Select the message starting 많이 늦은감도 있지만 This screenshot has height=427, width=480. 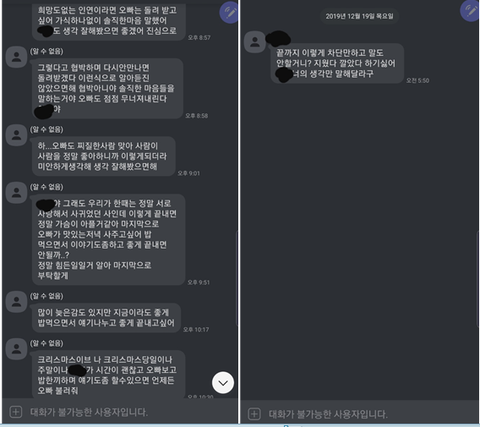pyautogui.click(x=106, y=318)
